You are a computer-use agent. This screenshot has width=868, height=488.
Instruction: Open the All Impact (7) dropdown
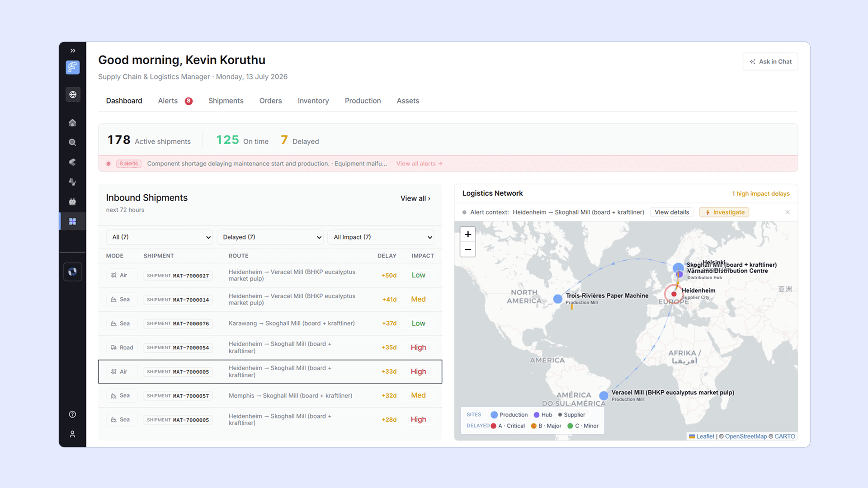coord(381,237)
